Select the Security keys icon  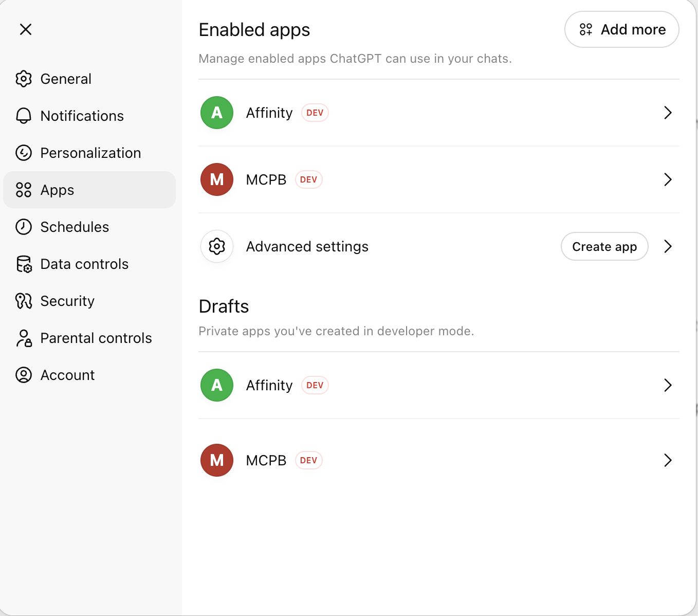(24, 301)
